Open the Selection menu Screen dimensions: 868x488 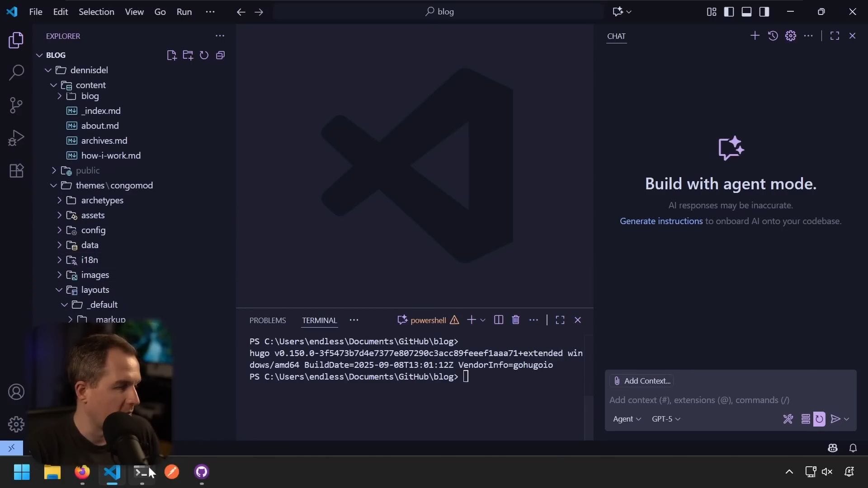96,12
